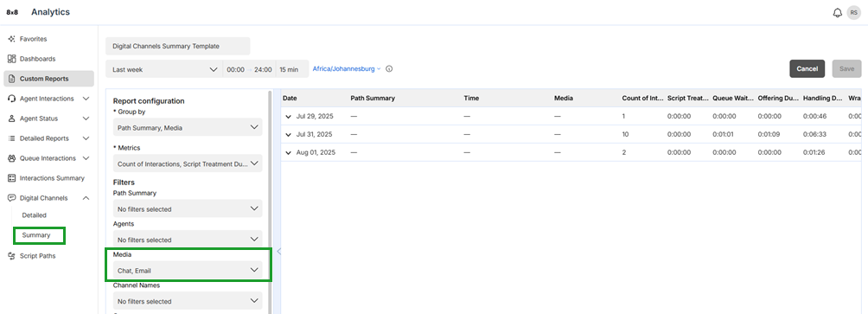Image resolution: width=868 pixels, height=314 pixels.
Task: Expand Agent Status menu chevron
Action: point(86,119)
